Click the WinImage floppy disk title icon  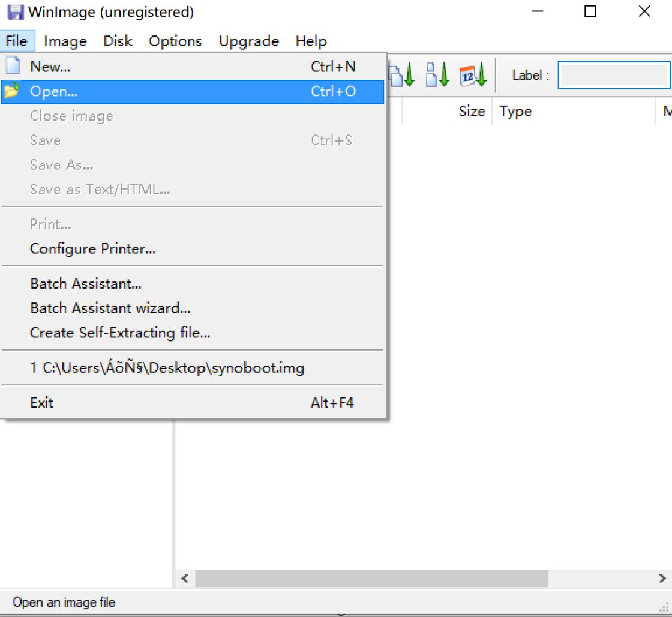click(16, 12)
